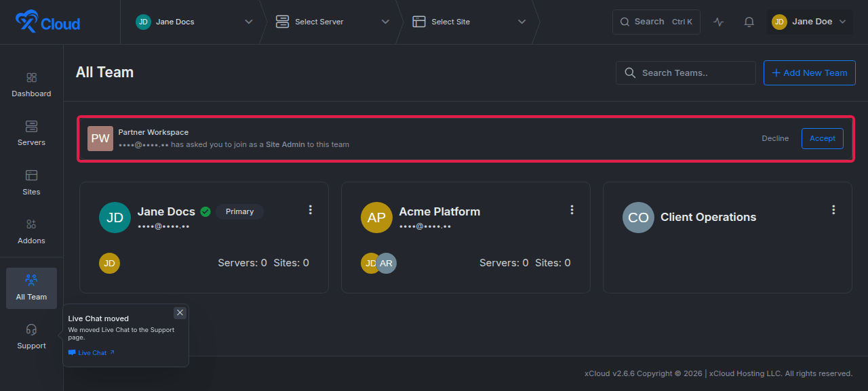Click the CO avatar on Client Operations card
The image size is (868, 391).
tap(638, 218)
